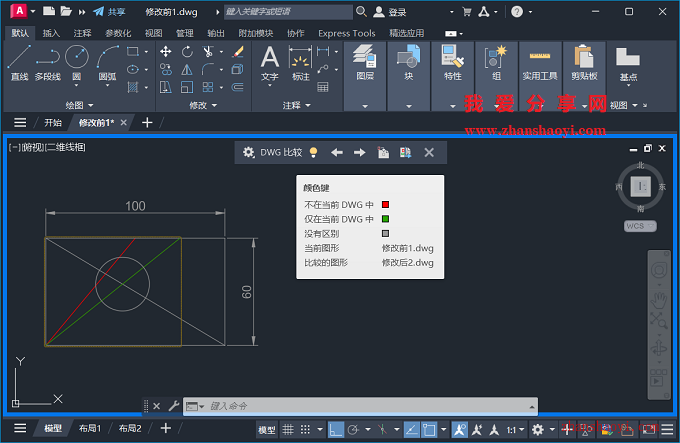Expand Layer panel bottom arrow

coord(365,106)
